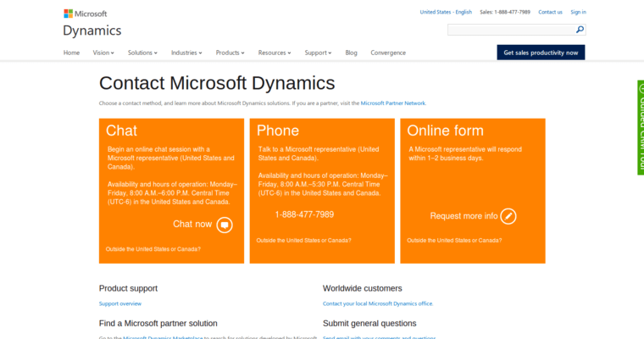Screen dimensions: 644x339
Task: Expand the Solutions dropdown menu
Action: (x=142, y=53)
